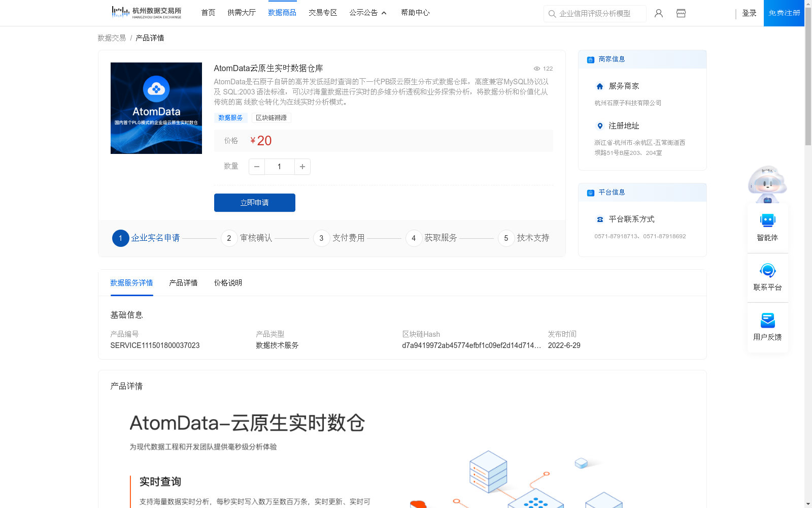Screen dimensions: 812x508
Task: Open the user profile icon
Action: point(659,13)
